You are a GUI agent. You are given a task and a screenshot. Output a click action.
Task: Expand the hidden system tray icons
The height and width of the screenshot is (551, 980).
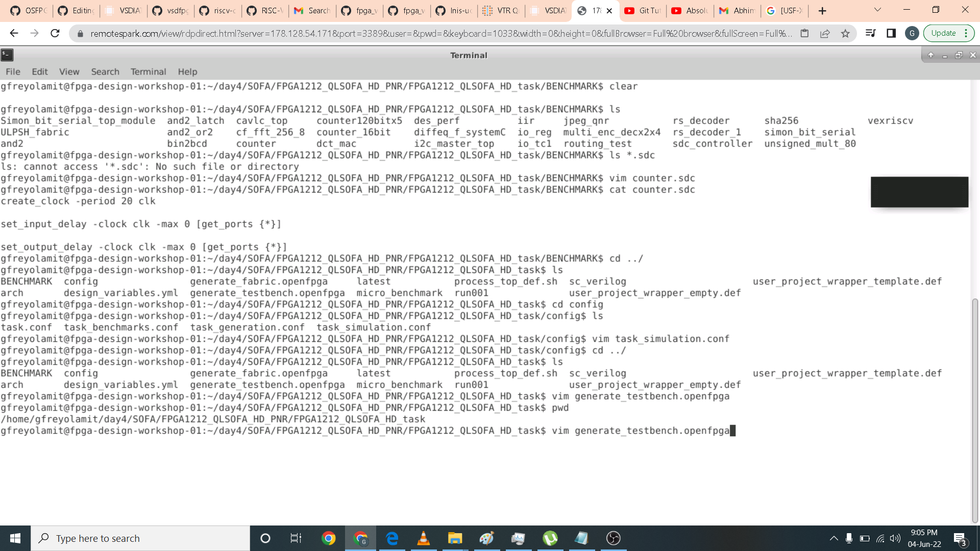click(x=834, y=538)
